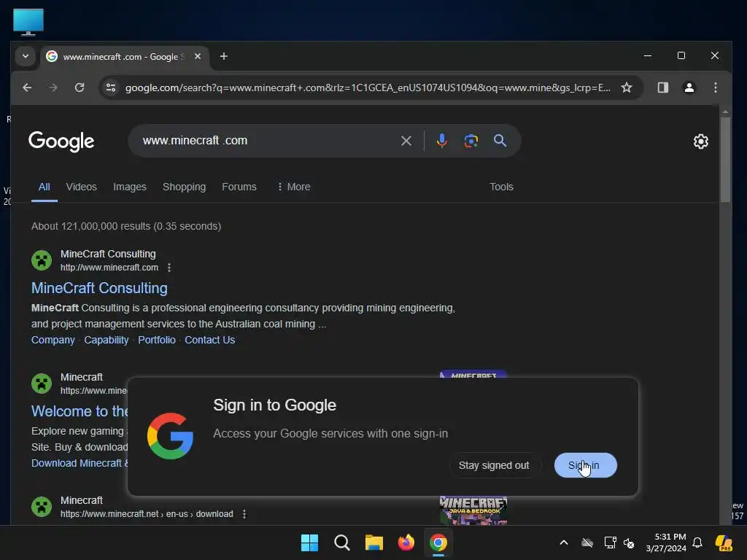Clear the Google search box

coord(406,141)
